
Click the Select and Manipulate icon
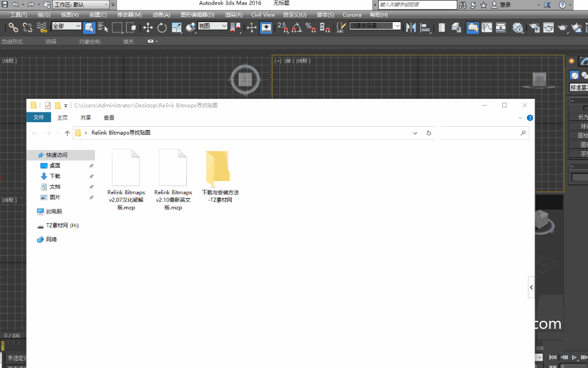click(x=252, y=27)
